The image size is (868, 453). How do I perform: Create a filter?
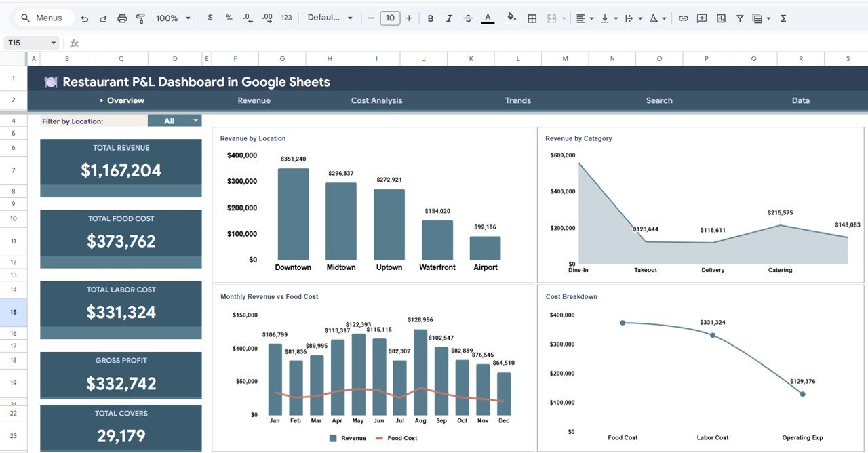coord(739,18)
